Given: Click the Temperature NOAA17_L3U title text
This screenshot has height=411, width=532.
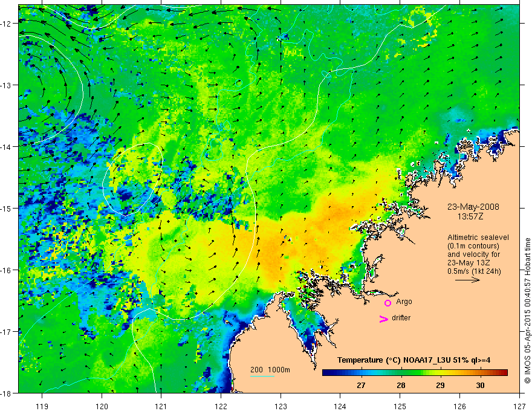Looking at the screenshot, I should point(414,360).
